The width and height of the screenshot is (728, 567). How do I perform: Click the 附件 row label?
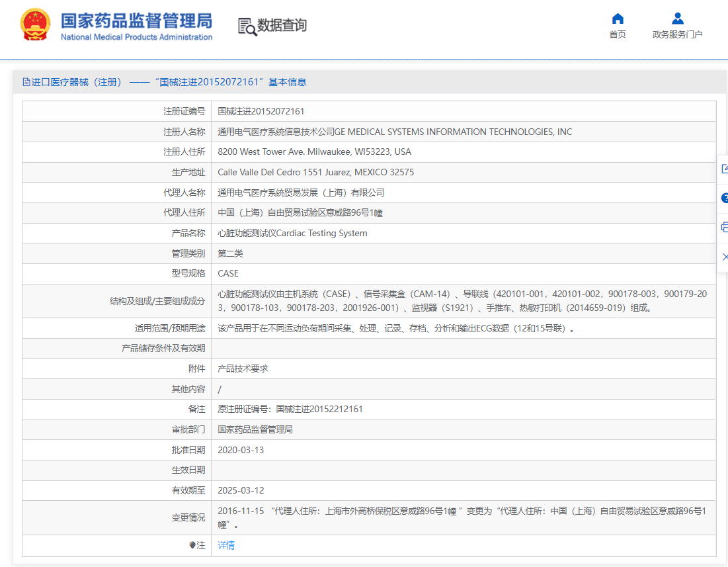197,369
